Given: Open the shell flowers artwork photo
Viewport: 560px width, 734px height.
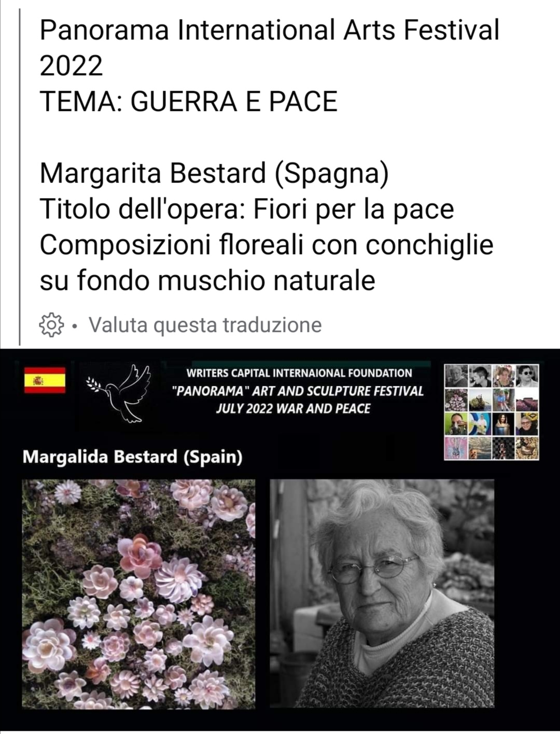Looking at the screenshot, I should tap(138, 594).
